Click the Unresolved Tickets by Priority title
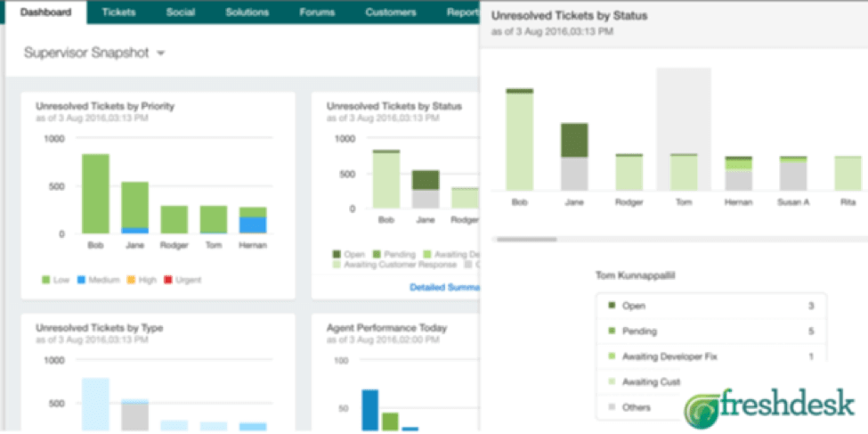Viewport: 868px width, 434px height. (105, 106)
